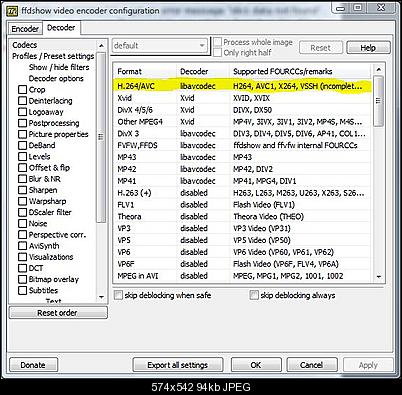Image resolution: width=402 pixels, height=395 pixels.
Task: Check skip deblocking always
Action: click(x=254, y=295)
